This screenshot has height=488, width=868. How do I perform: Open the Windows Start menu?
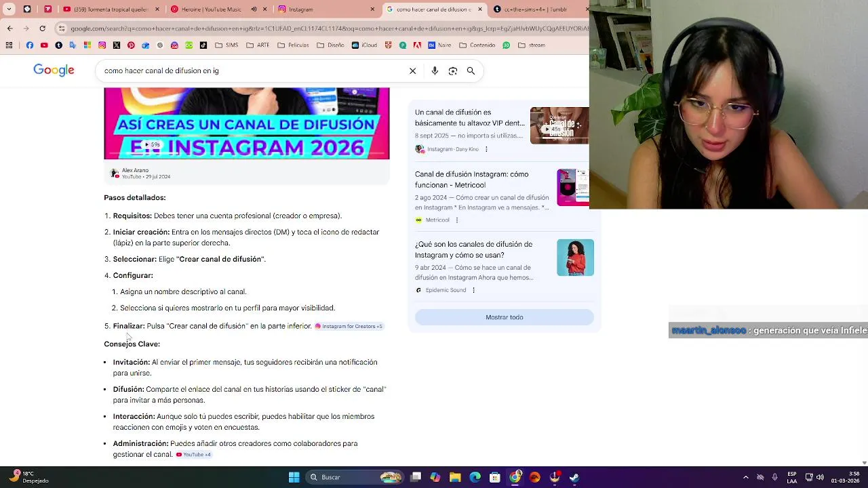294,477
